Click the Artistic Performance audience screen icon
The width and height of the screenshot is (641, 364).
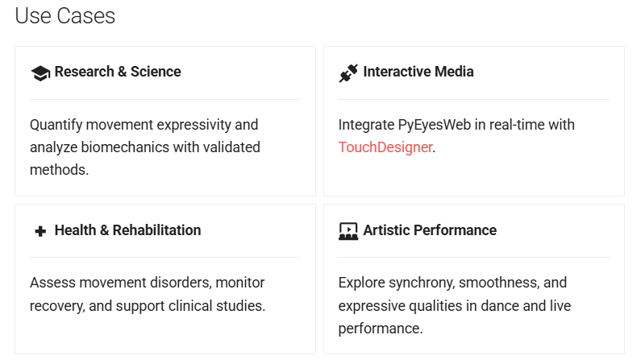(348, 231)
